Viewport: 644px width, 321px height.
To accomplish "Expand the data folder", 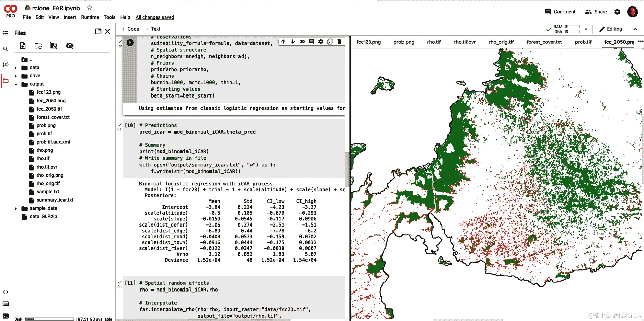I will pos(16,68).
